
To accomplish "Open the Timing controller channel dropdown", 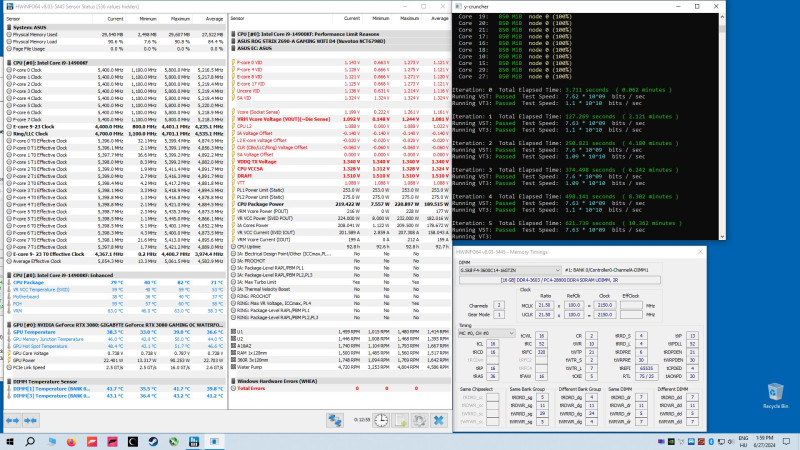I will (x=487, y=331).
